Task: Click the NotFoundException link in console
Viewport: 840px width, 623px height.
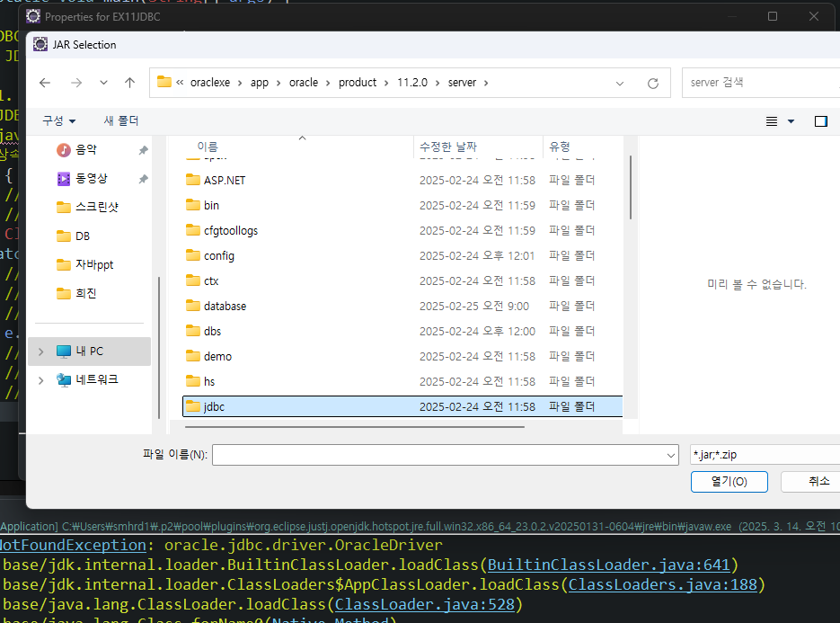Action: [x=73, y=546]
